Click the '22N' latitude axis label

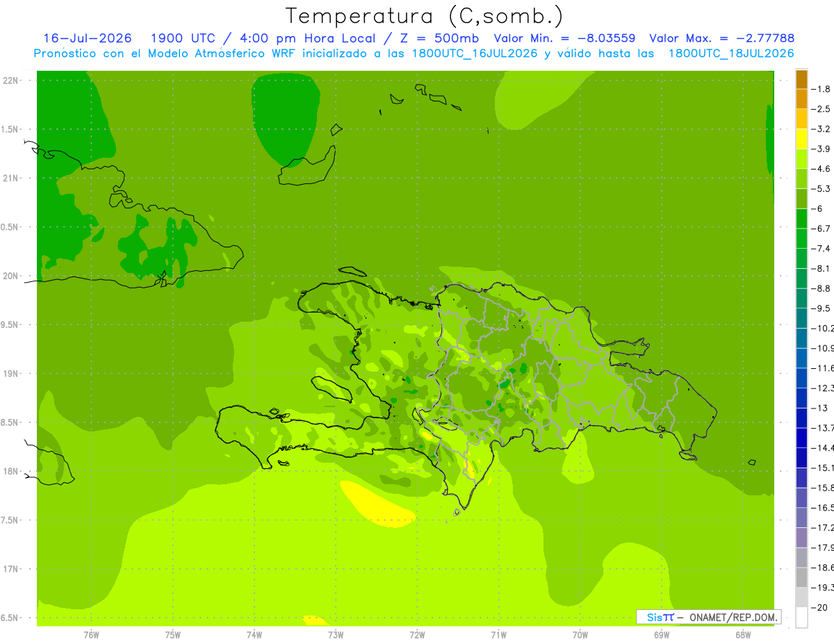(10, 81)
